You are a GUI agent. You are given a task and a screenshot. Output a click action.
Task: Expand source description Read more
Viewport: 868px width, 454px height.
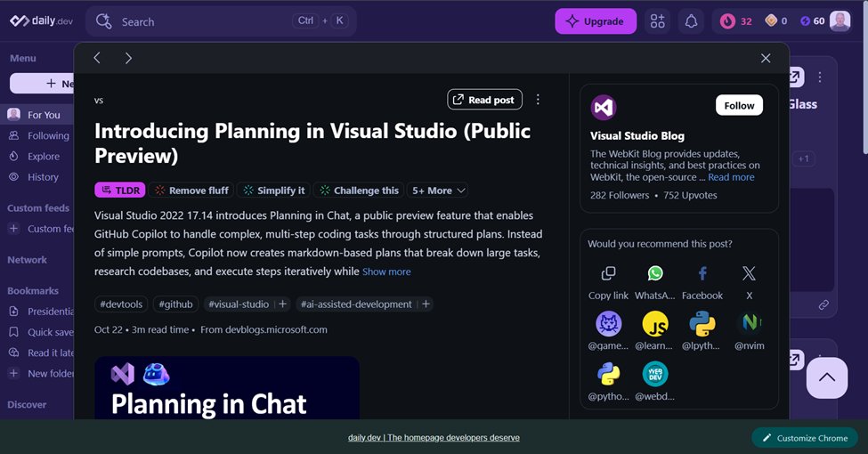coord(731,177)
